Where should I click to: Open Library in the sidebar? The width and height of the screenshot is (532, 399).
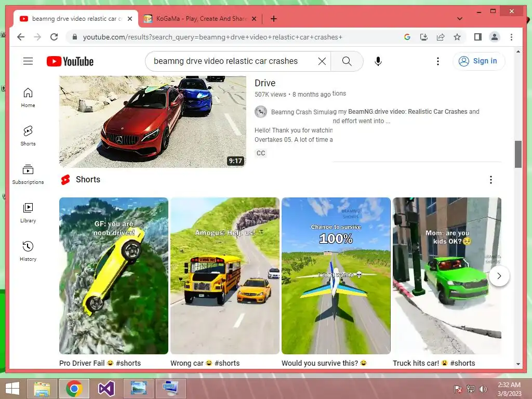(x=28, y=212)
